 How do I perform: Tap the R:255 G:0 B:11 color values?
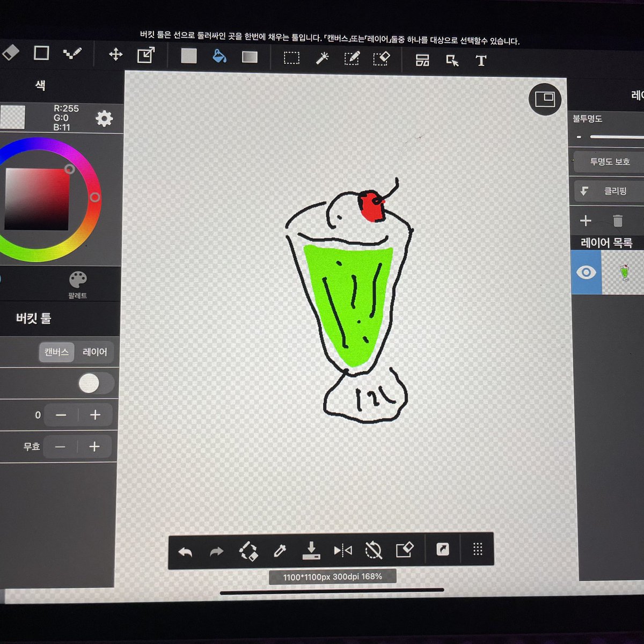point(65,118)
